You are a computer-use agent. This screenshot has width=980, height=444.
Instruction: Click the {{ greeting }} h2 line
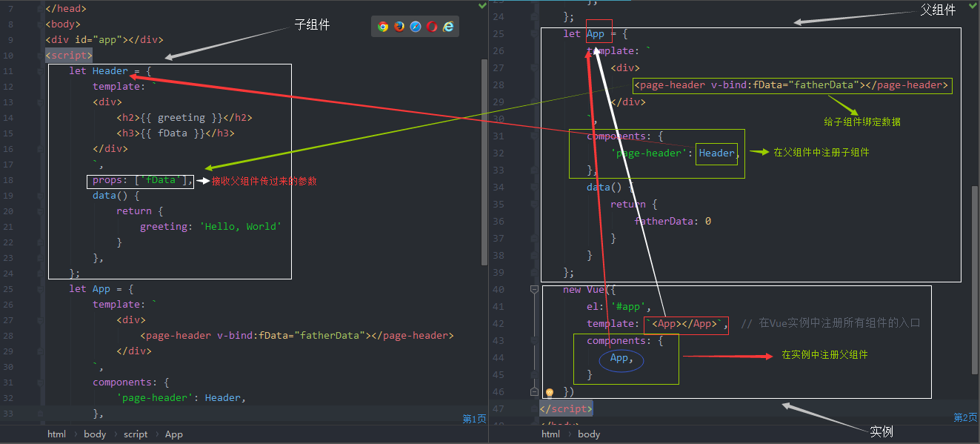point(184,118)
